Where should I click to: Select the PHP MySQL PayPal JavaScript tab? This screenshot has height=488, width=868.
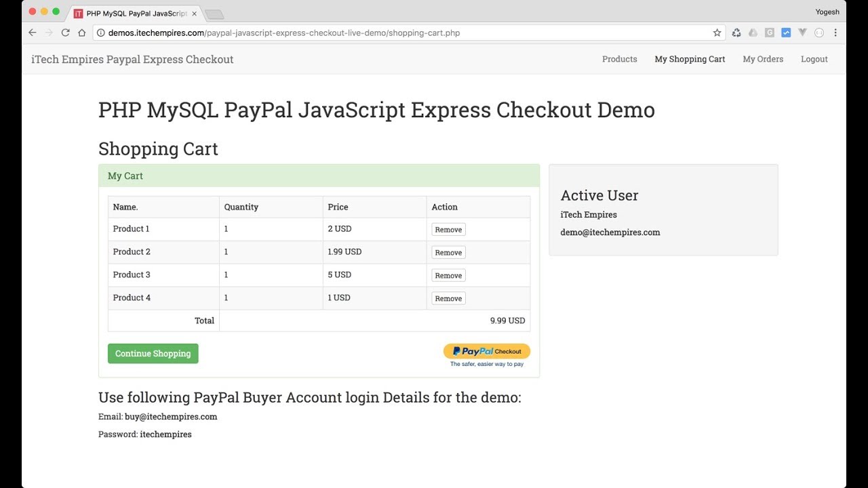(136, 14)
